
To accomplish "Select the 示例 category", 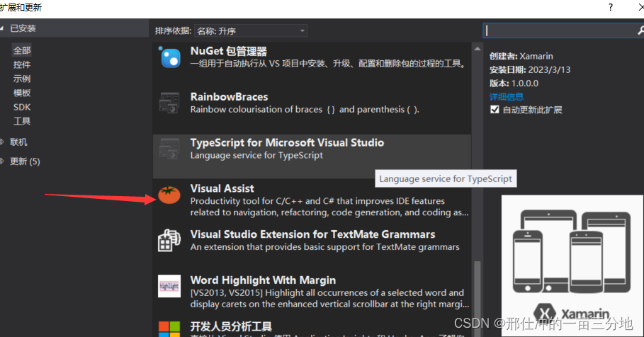I will click(22, 79).
